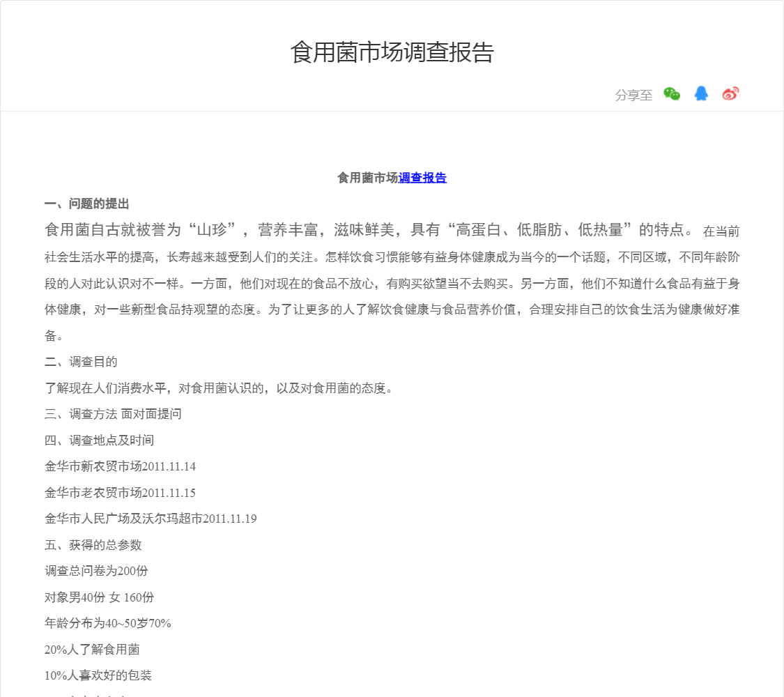Click the line 金华市老农贸市场2011.11.15
The image size is (784, 697).
point(120,493)
